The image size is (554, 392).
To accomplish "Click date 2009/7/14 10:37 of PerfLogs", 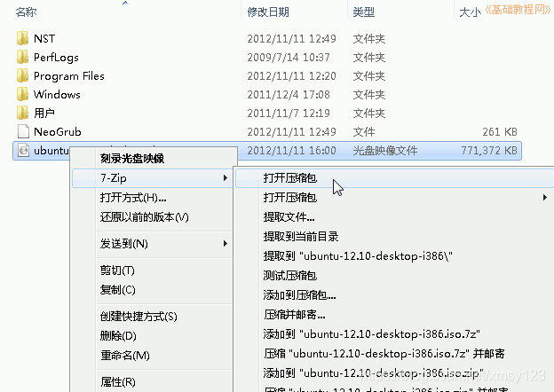I will pos(289,57).
